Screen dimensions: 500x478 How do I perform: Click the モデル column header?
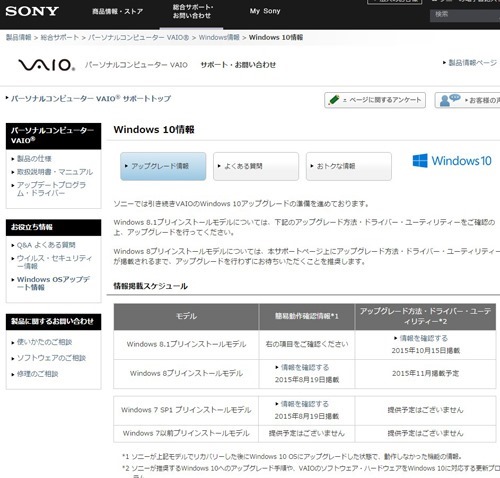pyautogui.click(x=186, y=316)
